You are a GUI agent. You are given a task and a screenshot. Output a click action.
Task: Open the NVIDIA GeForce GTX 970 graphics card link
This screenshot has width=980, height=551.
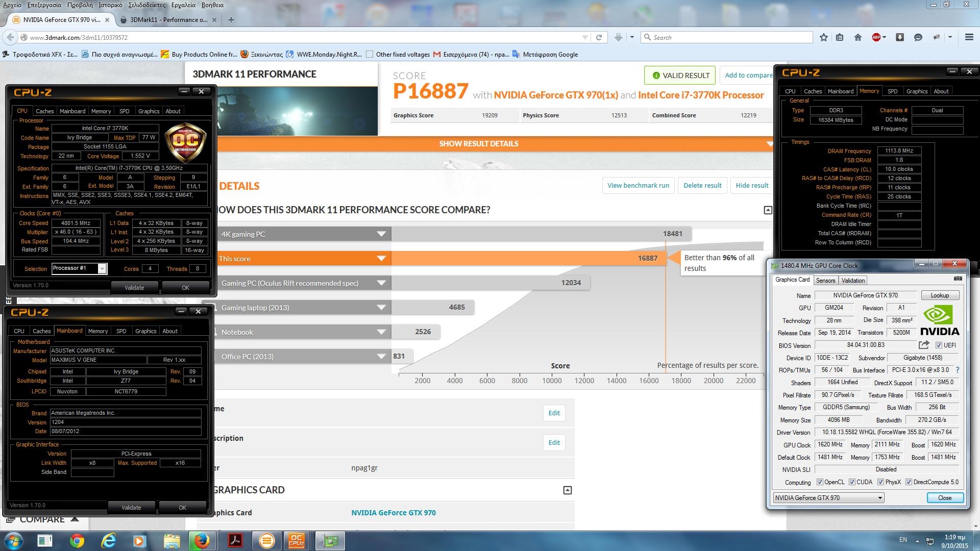tap(394, 513)
